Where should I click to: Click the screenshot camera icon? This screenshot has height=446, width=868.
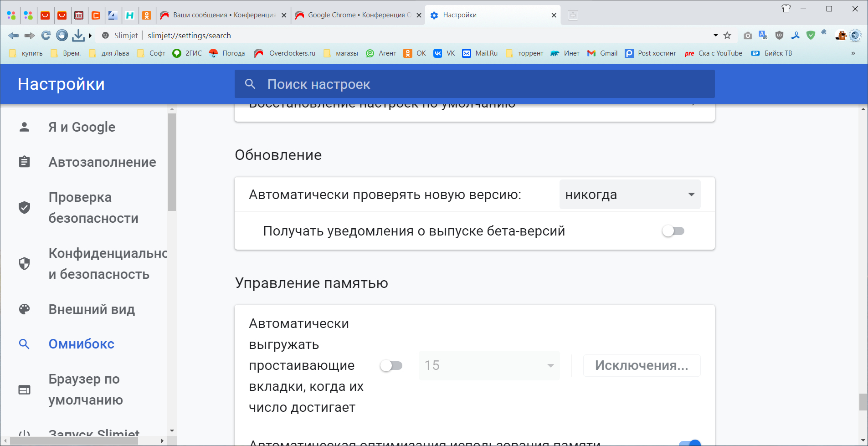click(748, 36)
